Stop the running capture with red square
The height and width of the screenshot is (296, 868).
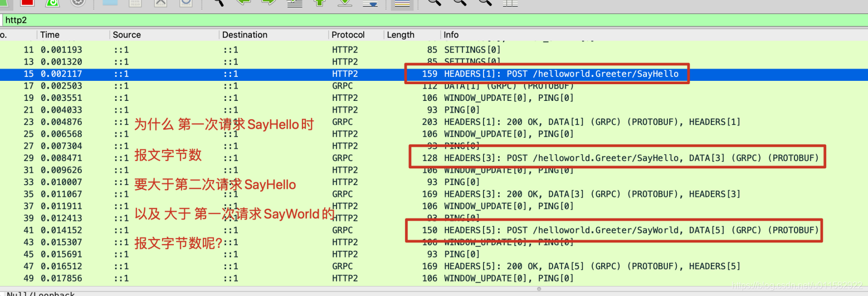point(27,2)
